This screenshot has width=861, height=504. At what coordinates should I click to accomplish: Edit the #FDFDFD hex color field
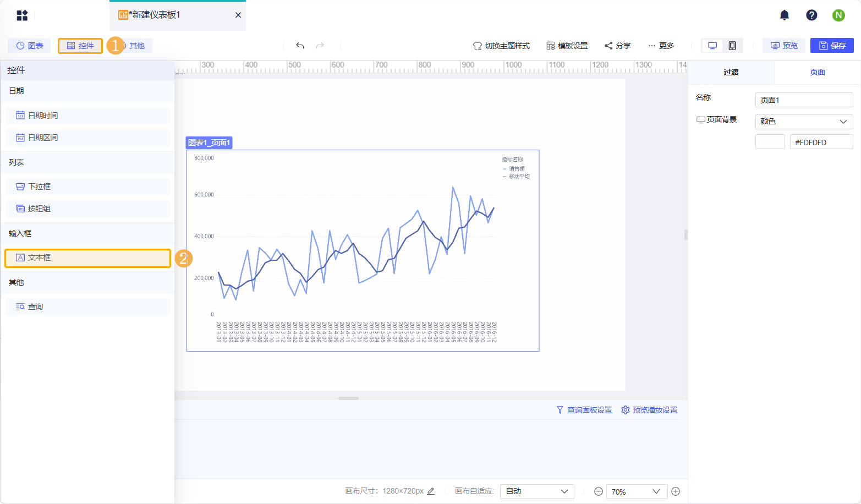click(821, 142)
